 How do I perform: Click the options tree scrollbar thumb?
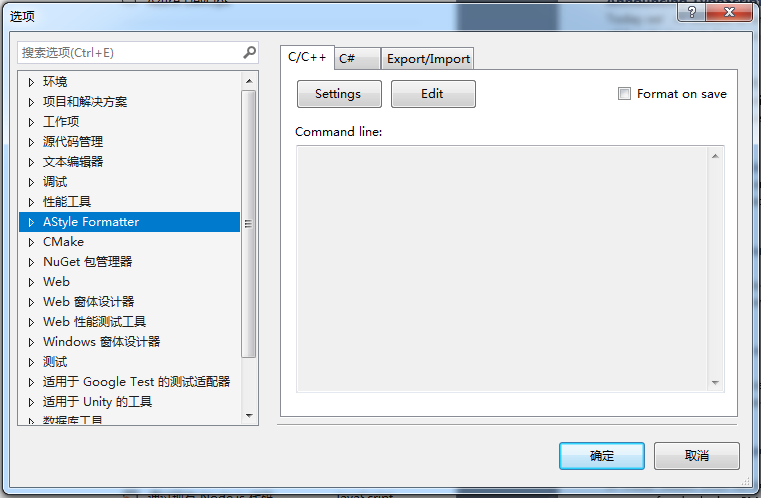[x=249, y=224]
